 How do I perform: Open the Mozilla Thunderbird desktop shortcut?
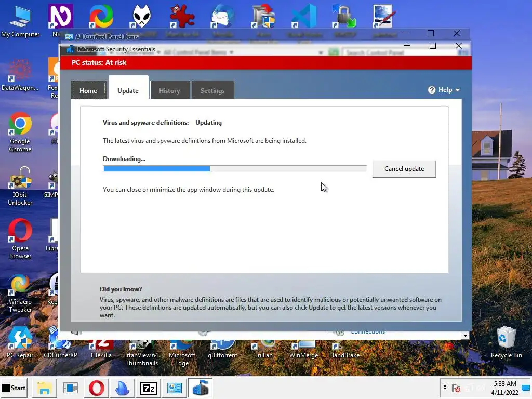(222, 16)
